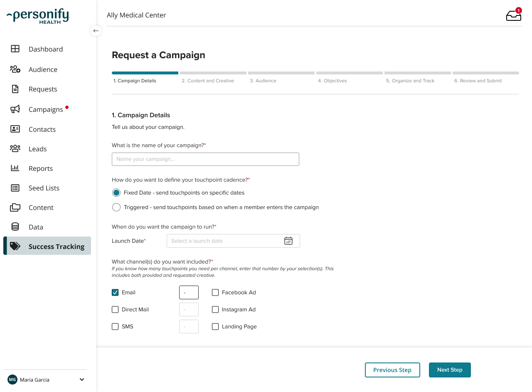Click the Email touchpoint count field

click(189, 292)
